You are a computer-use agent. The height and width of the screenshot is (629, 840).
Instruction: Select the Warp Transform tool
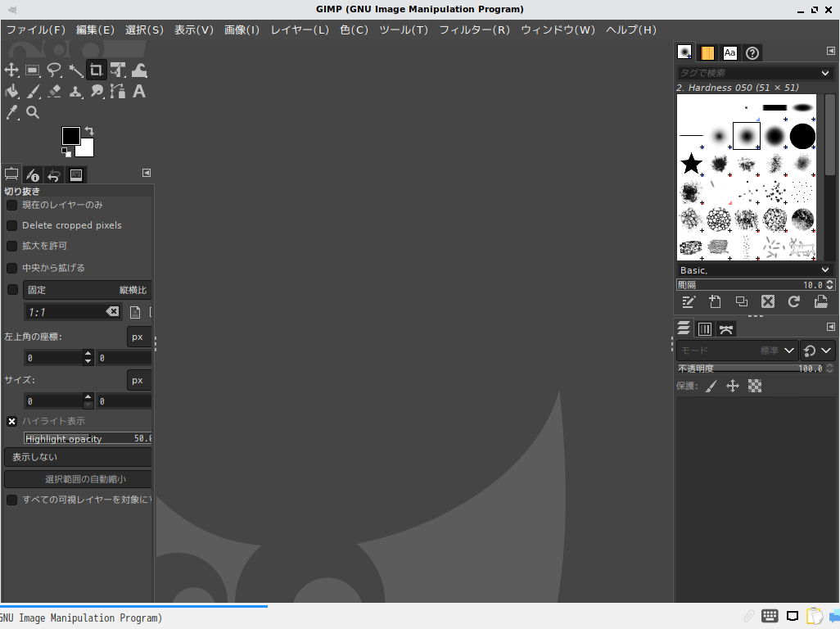139,70
